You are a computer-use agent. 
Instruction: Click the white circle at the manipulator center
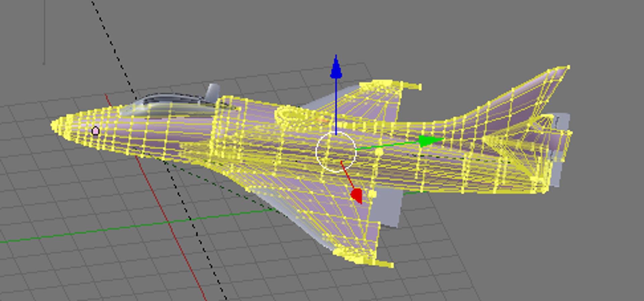pyautogui.click(x=336, y=152)
